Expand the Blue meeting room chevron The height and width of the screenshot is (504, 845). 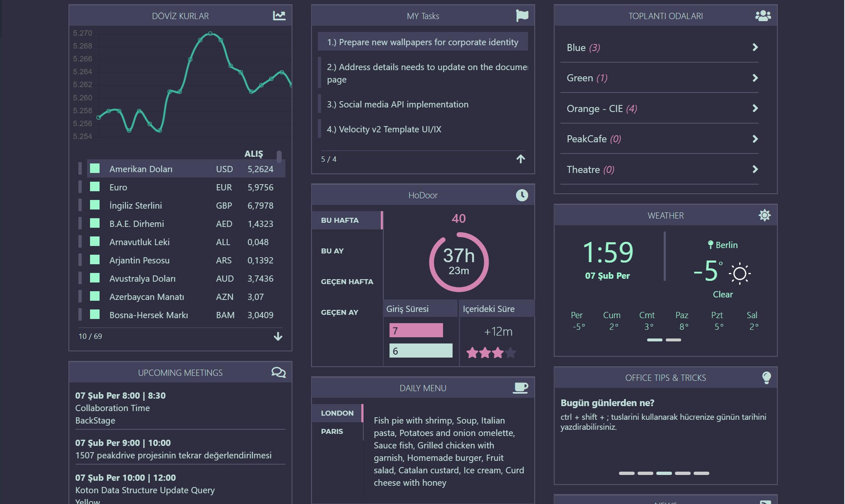click(x=755, y=47)
